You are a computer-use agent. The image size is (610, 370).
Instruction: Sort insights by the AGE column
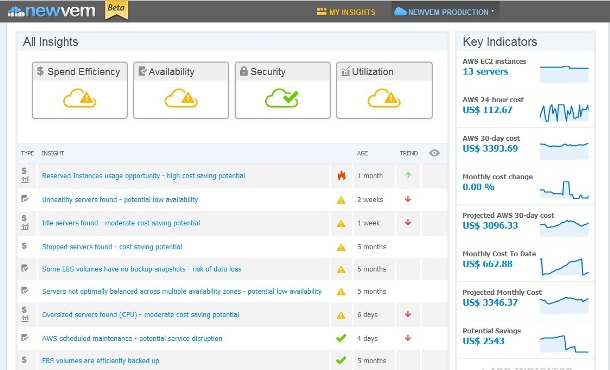pos(362,153)
